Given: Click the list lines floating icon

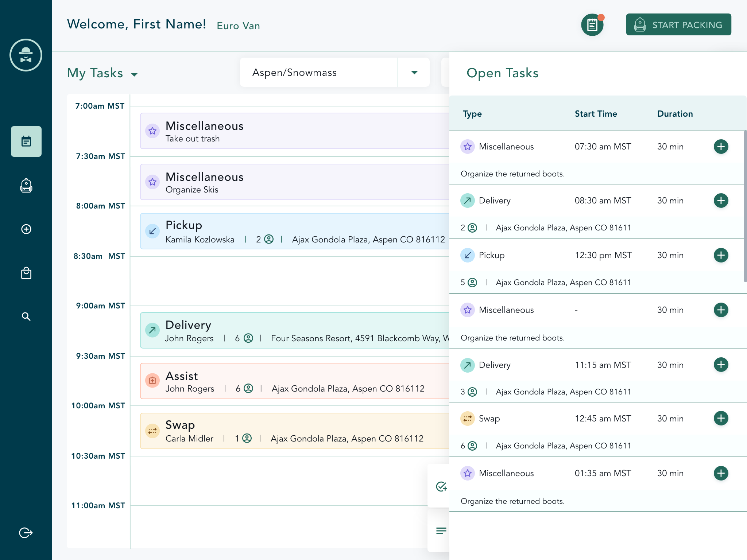Looking at the screenshot, I should (x=441, y=530).
